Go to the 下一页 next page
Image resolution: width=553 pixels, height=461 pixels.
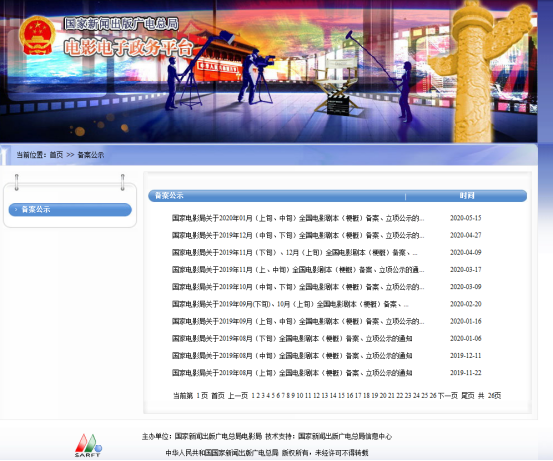tap(448, 396)
